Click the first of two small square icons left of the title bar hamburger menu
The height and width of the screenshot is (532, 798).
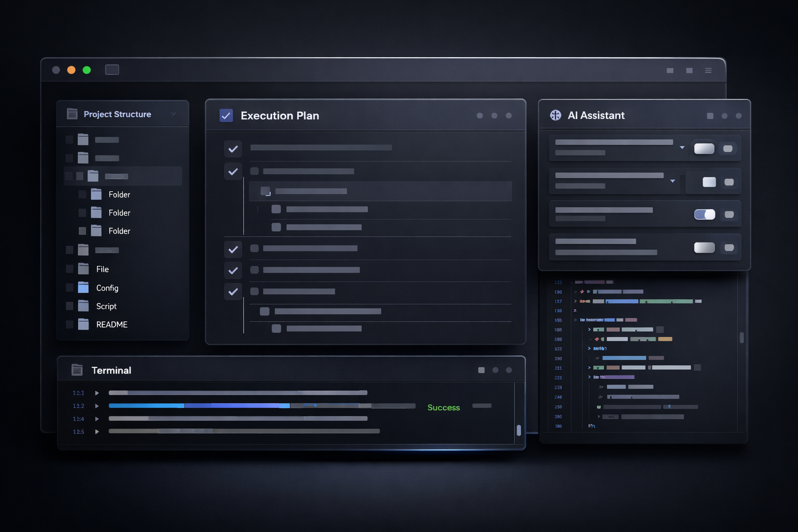[670, 71]
